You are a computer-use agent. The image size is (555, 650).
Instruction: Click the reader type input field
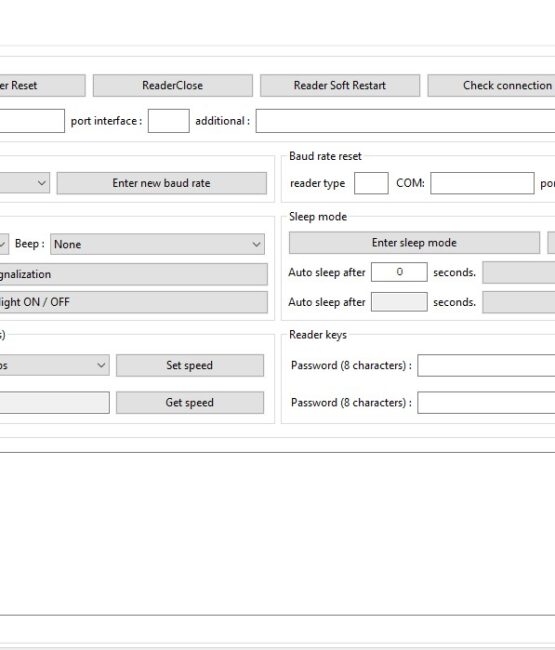click(x=371, y=183)
